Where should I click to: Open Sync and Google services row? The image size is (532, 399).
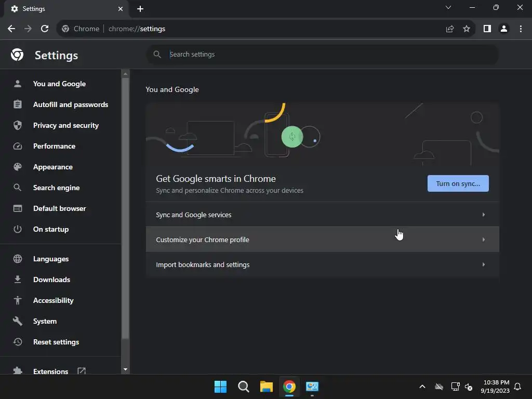[x=322, y=215]
